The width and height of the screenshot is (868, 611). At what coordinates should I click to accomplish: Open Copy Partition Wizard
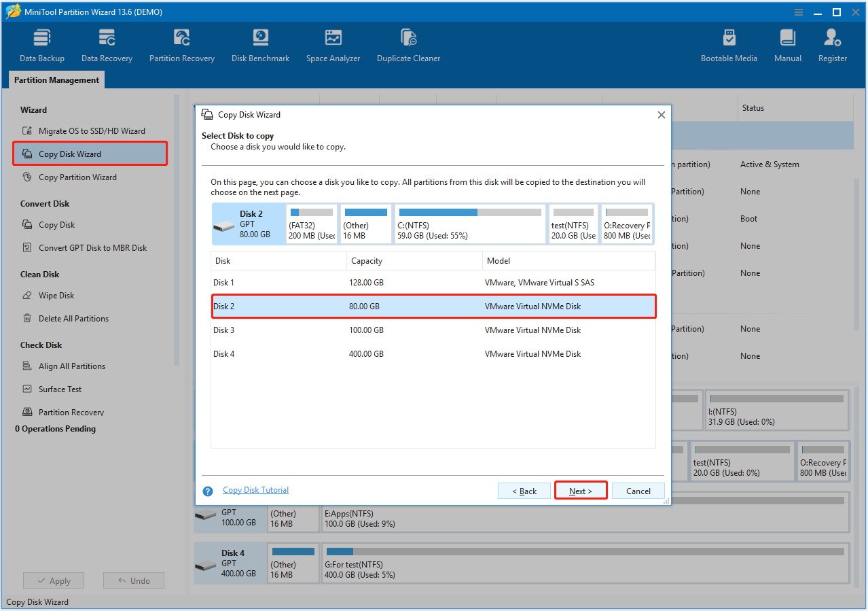tap(77, 177)
